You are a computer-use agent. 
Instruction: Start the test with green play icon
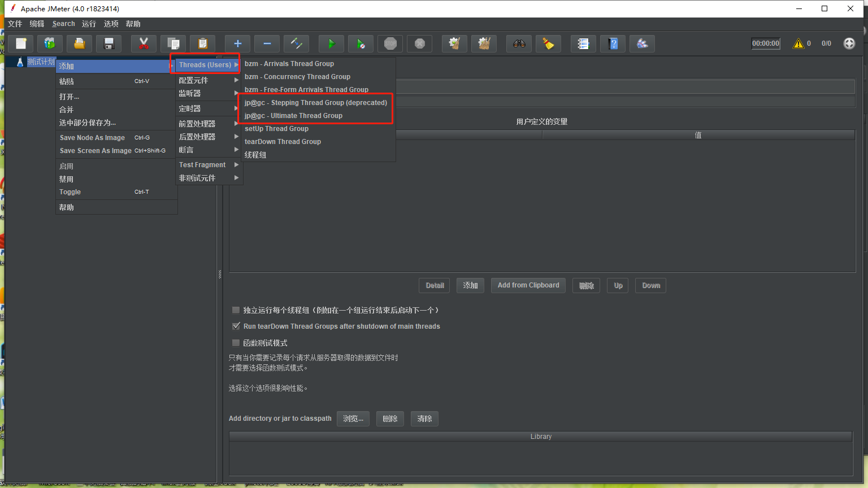[332, 43]
